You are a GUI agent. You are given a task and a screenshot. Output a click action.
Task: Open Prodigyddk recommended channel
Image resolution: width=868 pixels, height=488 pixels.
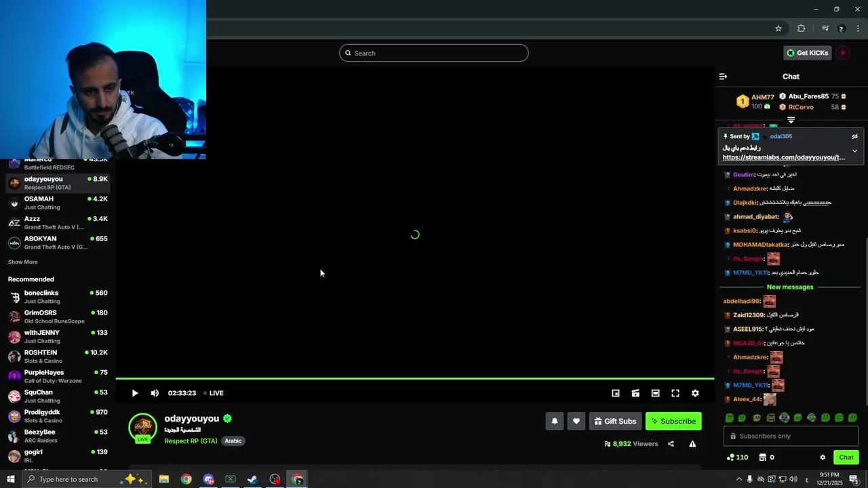tap(58, 416)
